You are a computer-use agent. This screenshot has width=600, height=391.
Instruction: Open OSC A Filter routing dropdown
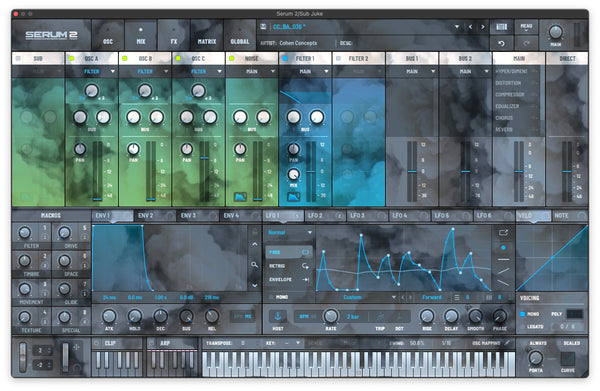pos(92,71)
